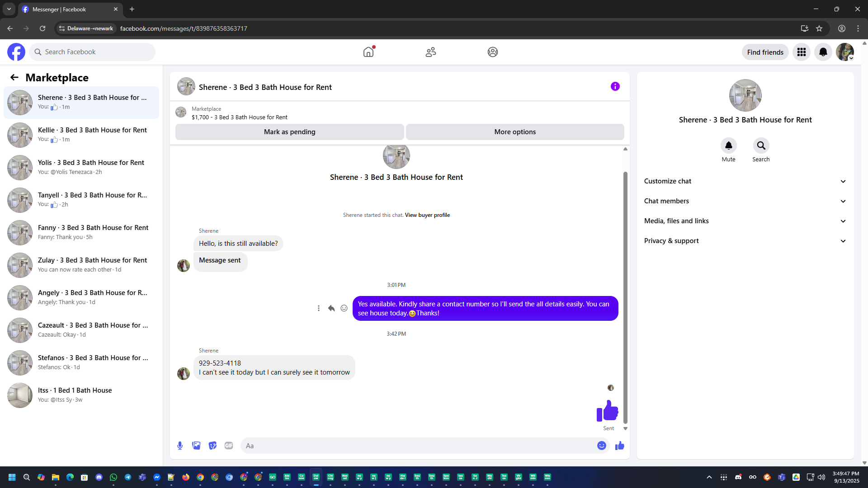Image resolution: width=868 pixels, height=488 pixels.
Task: Click the Mark as pending button
Action: pos(289,132)
